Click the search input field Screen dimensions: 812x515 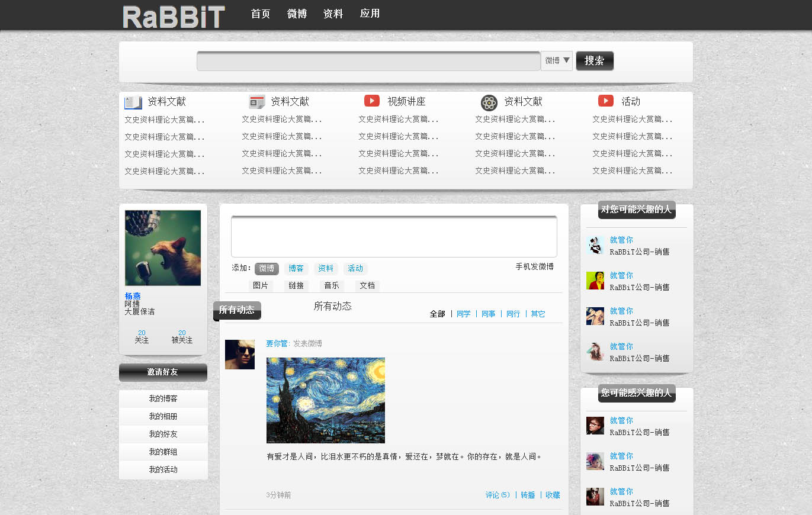[368, 61]
